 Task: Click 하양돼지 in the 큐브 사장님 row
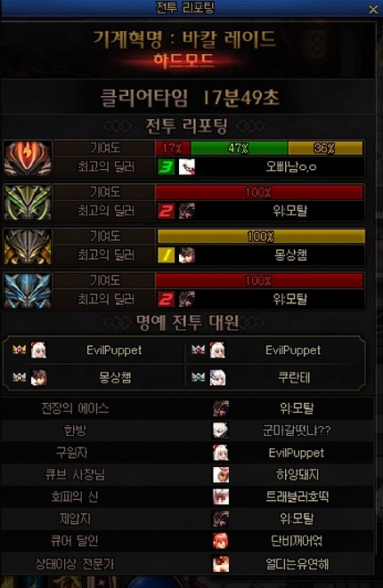[x=297, y=475]
